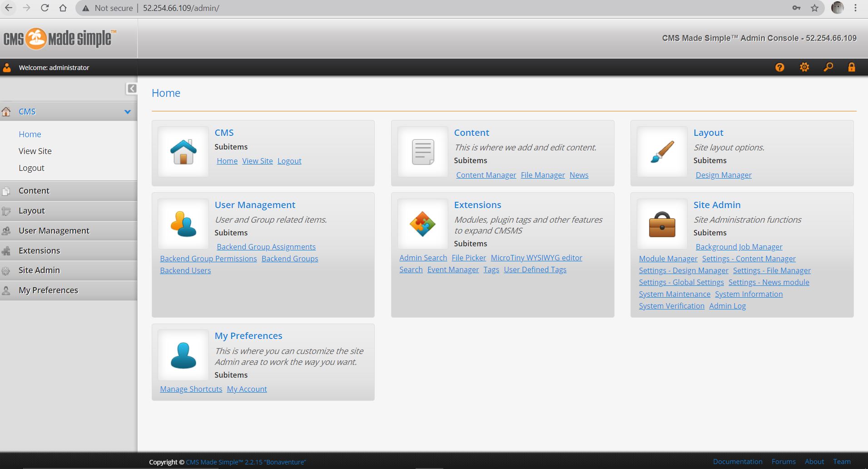The image size is (868, 469).
Task: Click the document icon in Content card
Action: point(422,152)
